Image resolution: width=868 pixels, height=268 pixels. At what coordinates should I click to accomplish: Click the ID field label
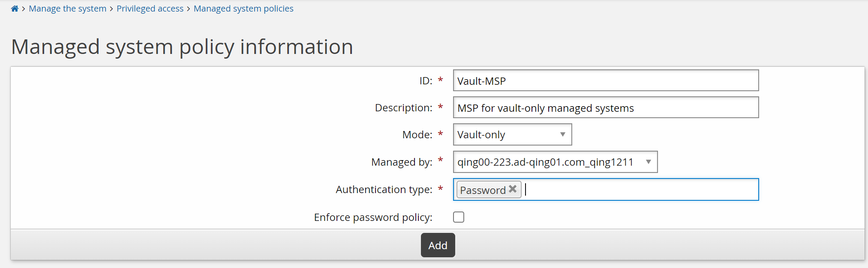click(426, 81)
